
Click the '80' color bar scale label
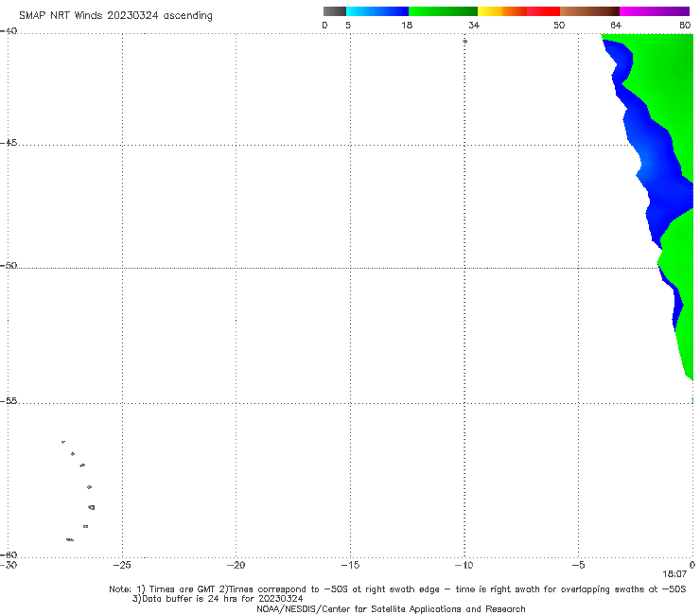pos(685,25)
